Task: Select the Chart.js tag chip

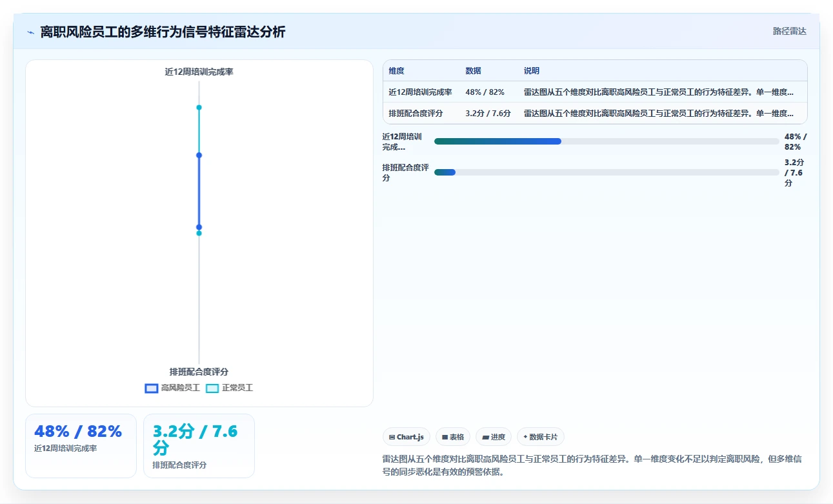Action: (x=406, y=437)
